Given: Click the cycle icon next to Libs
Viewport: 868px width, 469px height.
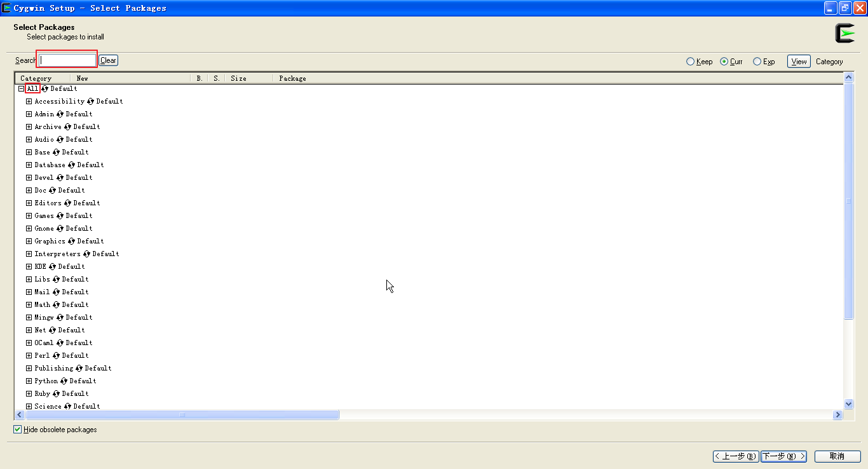Looking at the screenshot, I should click(x=56, y=280).
